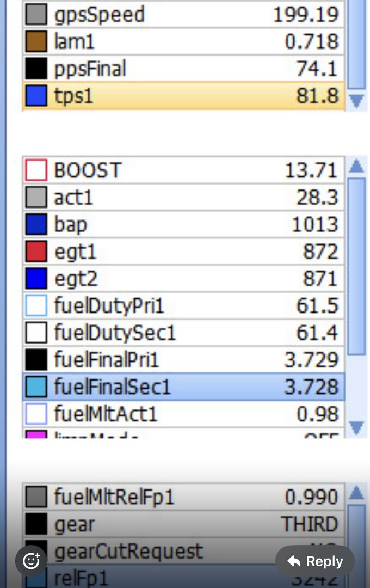Image resolution: width=370 pixels, height=588 pixels.
Task: Select the fuelDutySec1 channel row
Action: [x=184, y=332]
